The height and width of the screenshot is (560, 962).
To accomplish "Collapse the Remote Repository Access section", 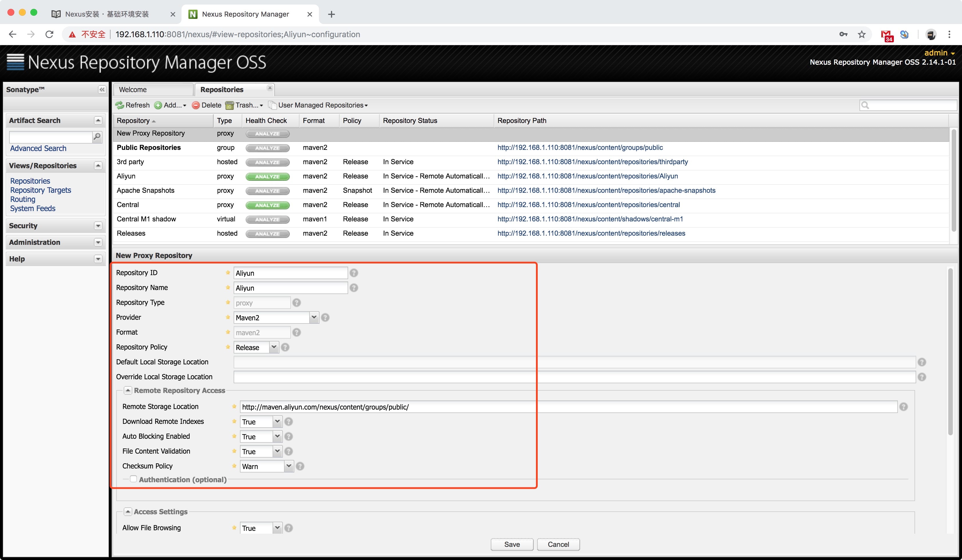I will coord(128,390).
